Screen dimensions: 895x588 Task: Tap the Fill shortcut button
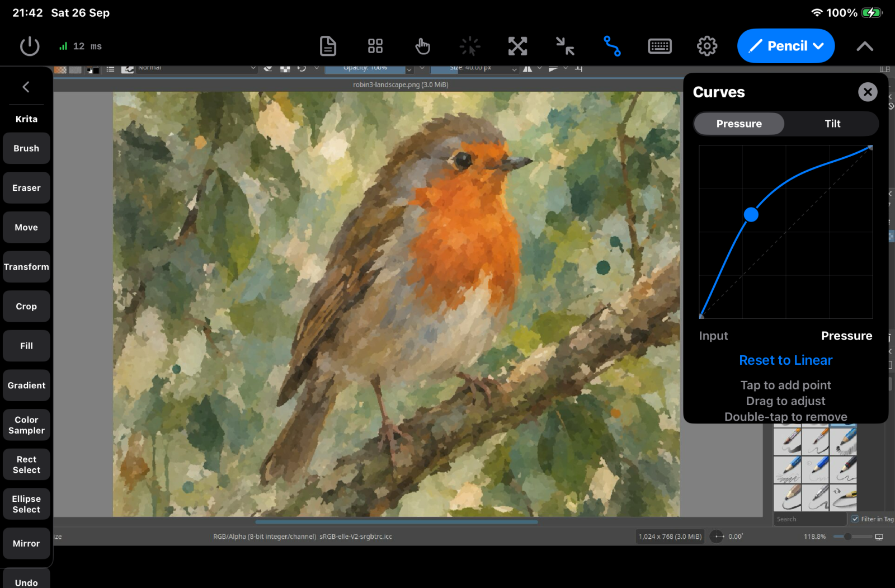(x=26, y=346)
